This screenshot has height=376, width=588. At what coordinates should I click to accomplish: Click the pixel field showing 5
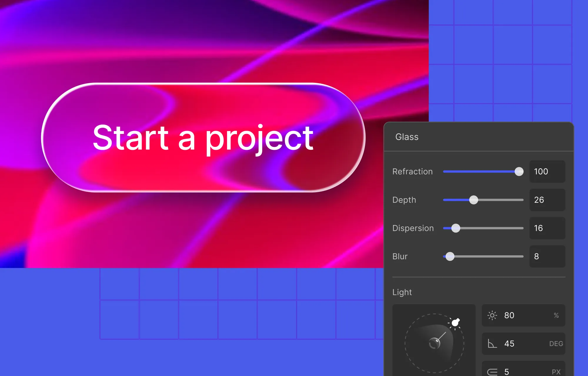(x=523, y=371)
